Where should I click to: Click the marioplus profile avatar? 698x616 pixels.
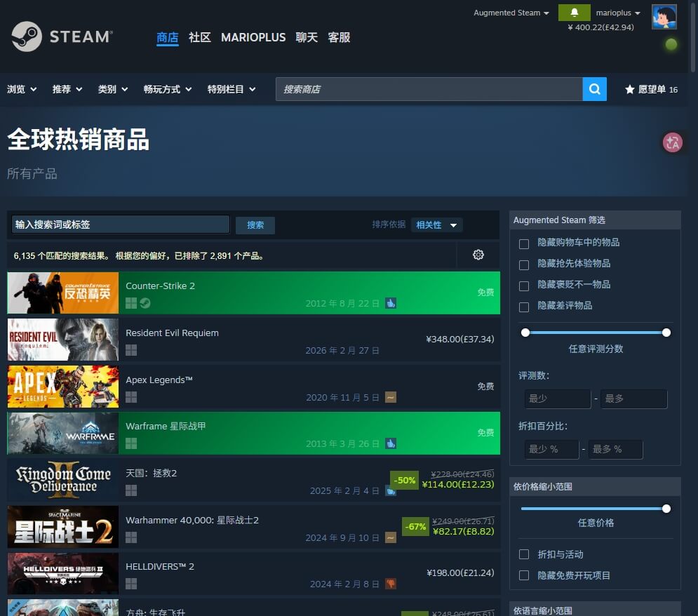coord(664,17)
